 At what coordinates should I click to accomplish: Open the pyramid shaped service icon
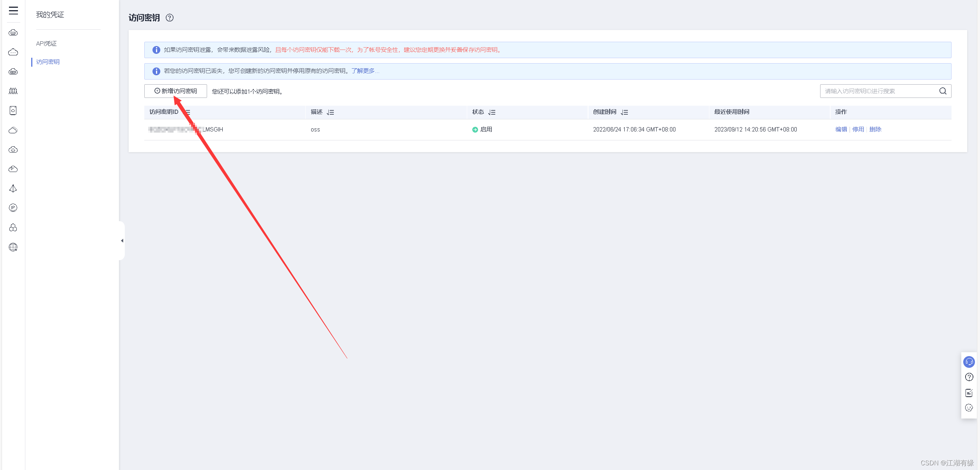(x=13, y=188)
